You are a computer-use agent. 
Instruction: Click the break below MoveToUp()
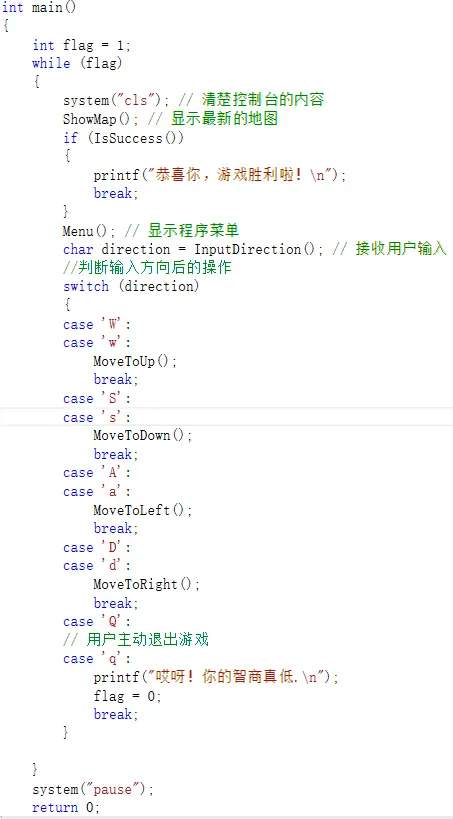click(x=116, y=379)
